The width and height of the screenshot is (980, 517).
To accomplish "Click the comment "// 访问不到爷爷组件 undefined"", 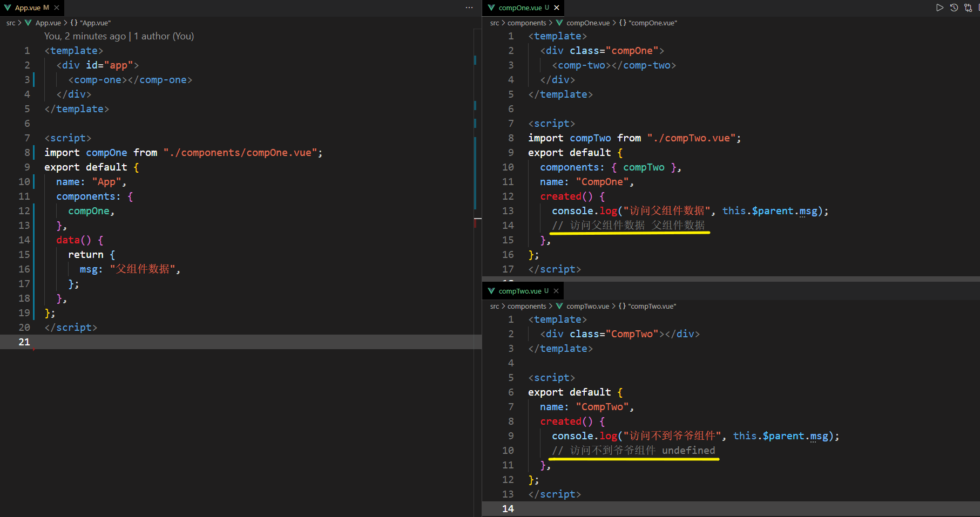I will [x=633, y=451].
